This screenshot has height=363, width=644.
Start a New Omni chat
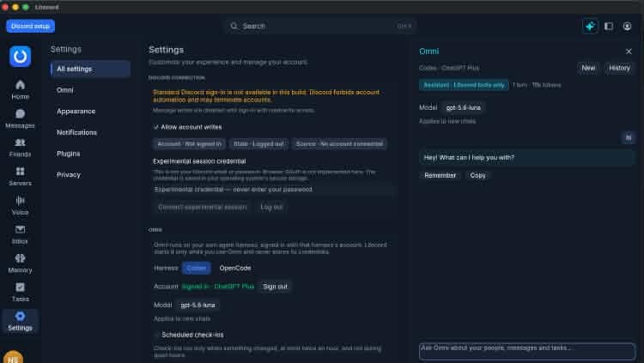pos(588,68)
